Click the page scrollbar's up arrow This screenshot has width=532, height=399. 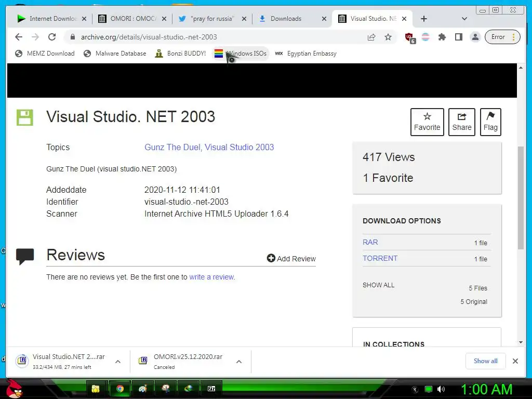(521, 68)
